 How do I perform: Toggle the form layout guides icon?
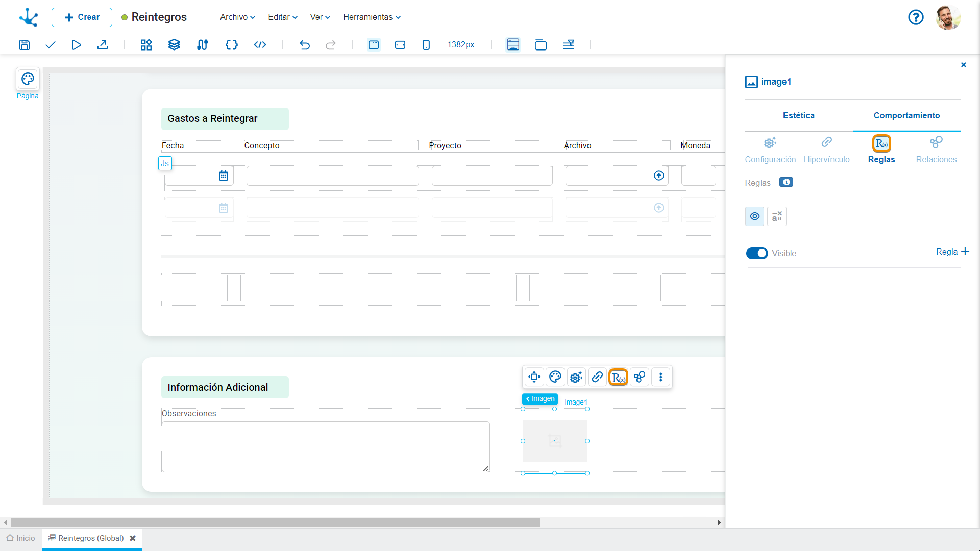(x=513, y=45)
